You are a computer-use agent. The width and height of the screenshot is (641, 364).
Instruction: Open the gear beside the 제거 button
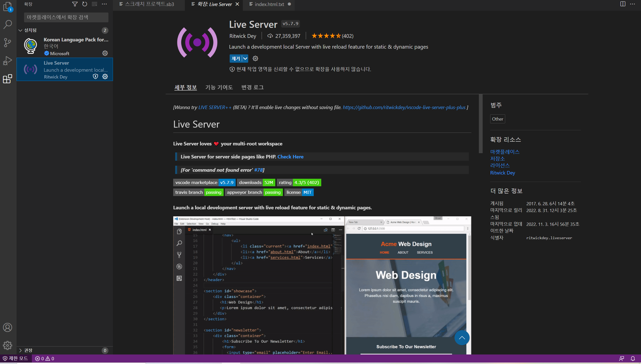(x=255, y=58)
